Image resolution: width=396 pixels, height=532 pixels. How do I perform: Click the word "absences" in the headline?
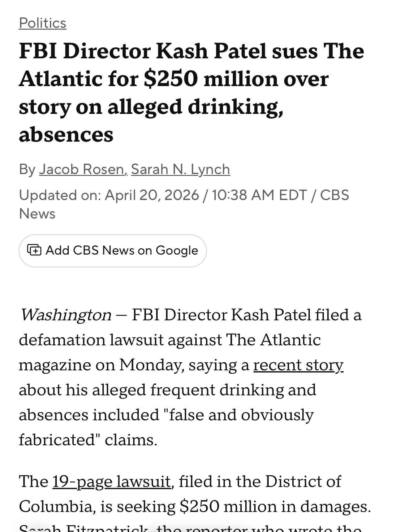pos(66,134)
